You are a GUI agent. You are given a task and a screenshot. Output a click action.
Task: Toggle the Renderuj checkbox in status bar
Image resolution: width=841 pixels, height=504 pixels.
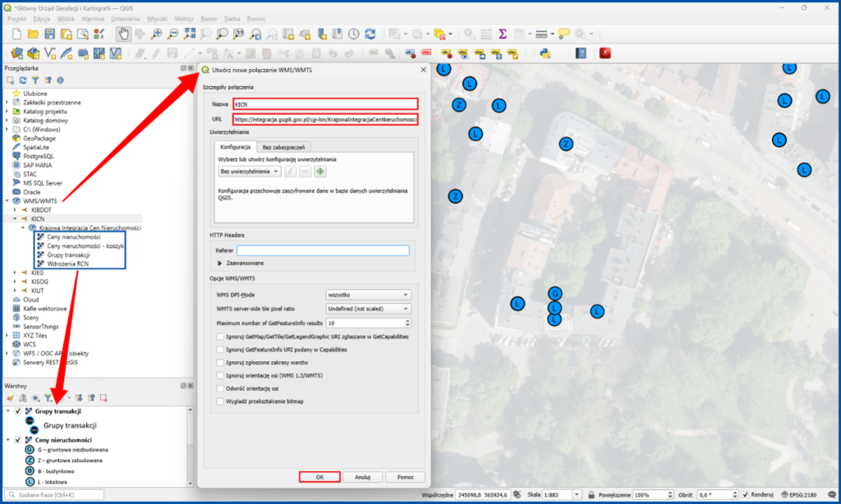pyautogui.click(x=746, y=495)
